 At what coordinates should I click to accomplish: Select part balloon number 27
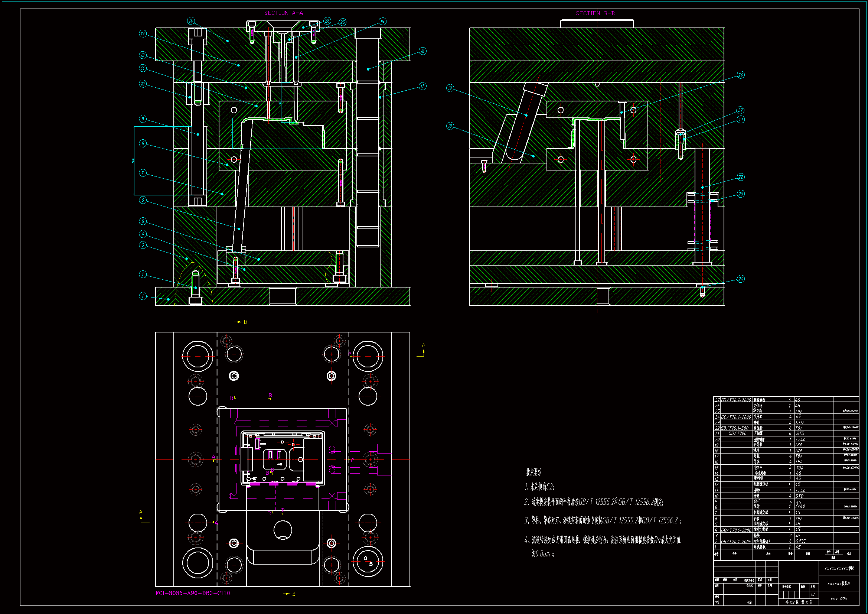740,110
